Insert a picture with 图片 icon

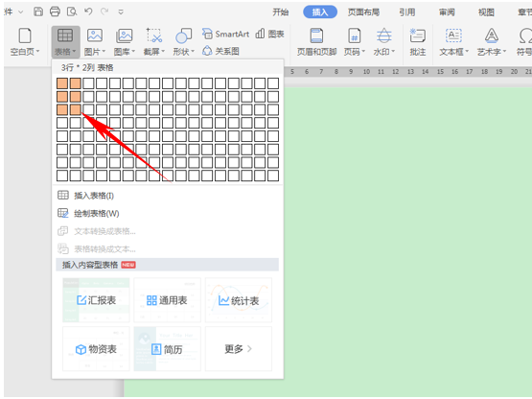pyautogui.click(x=95, y=35)
